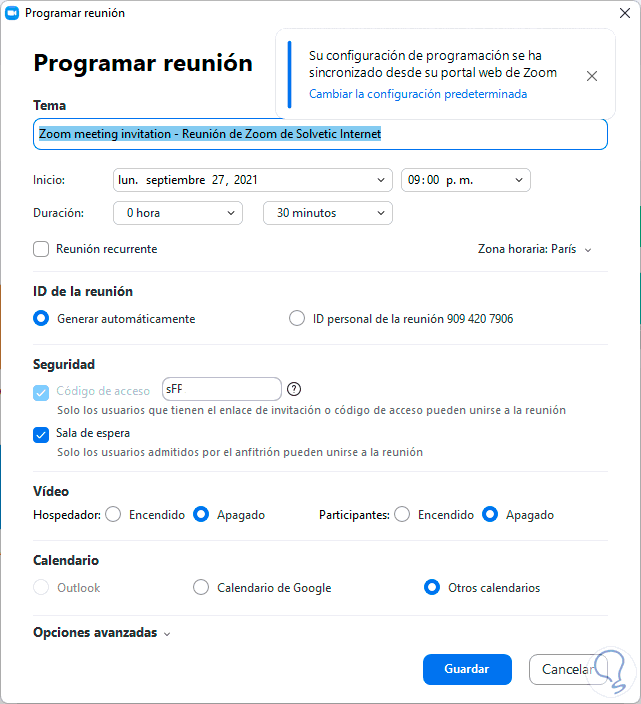The width and height of the screenshot is (641, 704).
Task: Click the Tema meeting topic field
Action: [320, 134]
